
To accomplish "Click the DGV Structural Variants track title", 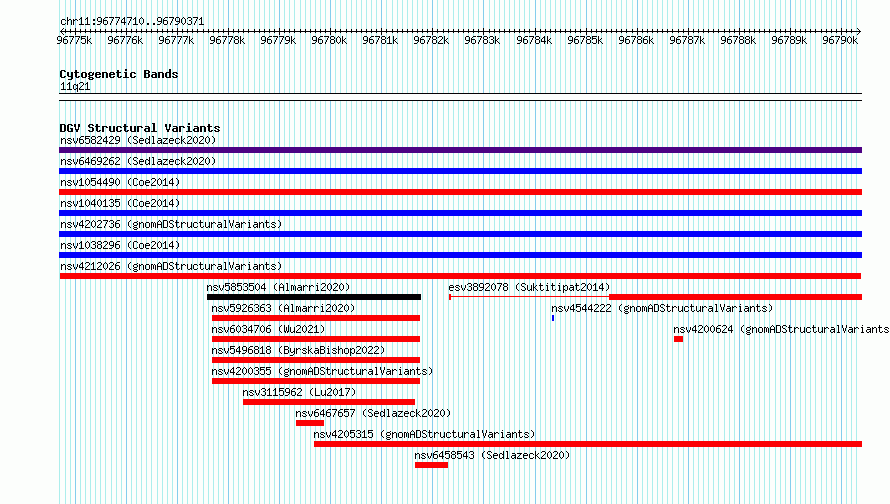I will click(x=140, y=128).
